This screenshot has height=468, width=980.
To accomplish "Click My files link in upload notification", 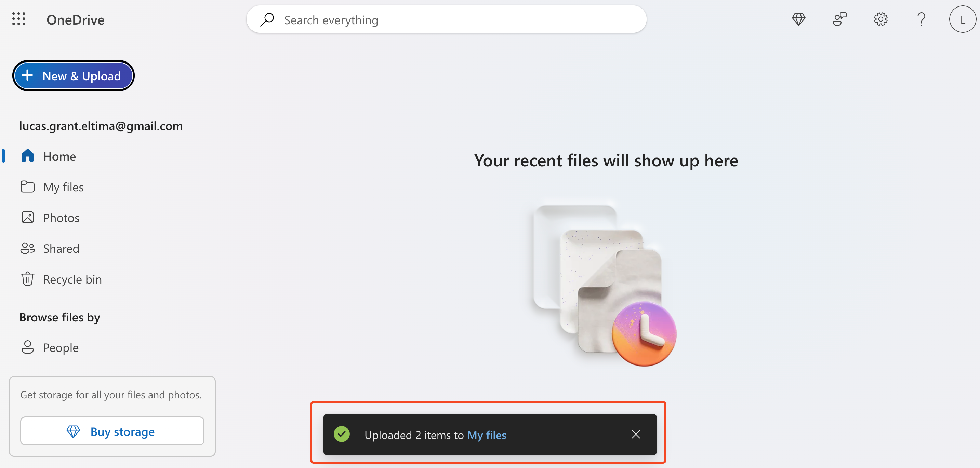I will pyautogui.click(x=487, y=434).
